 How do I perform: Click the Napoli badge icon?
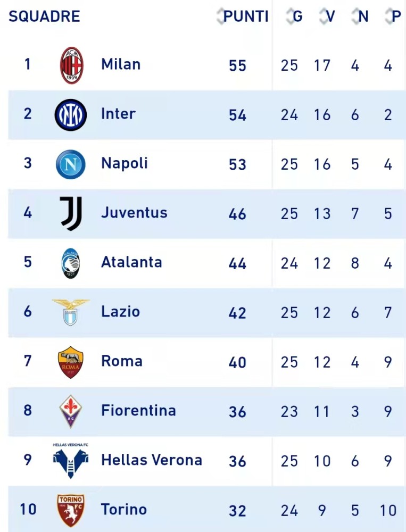[x=71, y=164]
